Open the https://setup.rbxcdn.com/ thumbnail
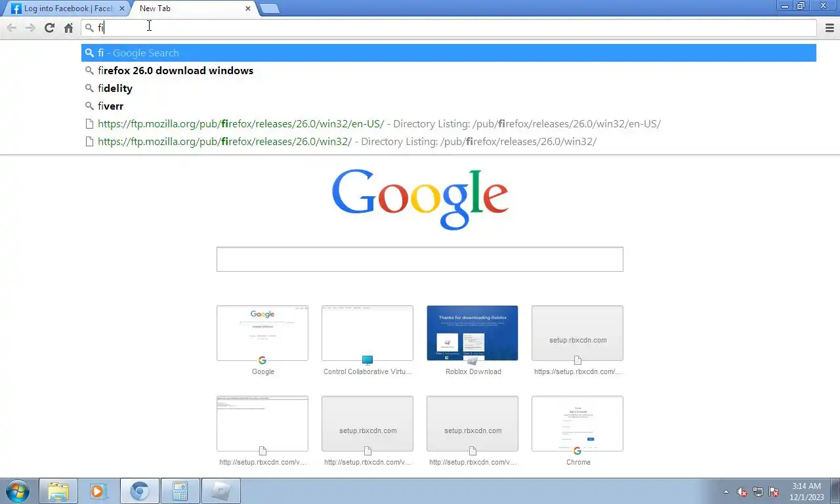The image size is (840, 504). tap(577, 333)
